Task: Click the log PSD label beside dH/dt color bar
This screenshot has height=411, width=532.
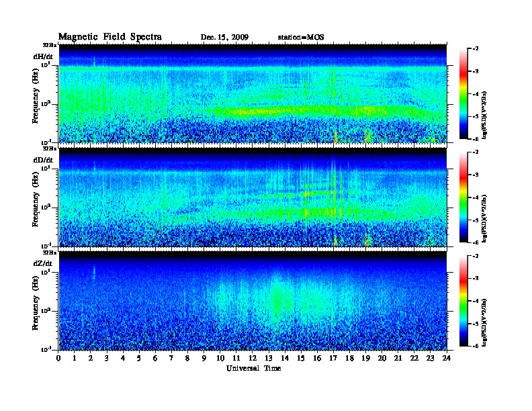Action: pos(485,116)
